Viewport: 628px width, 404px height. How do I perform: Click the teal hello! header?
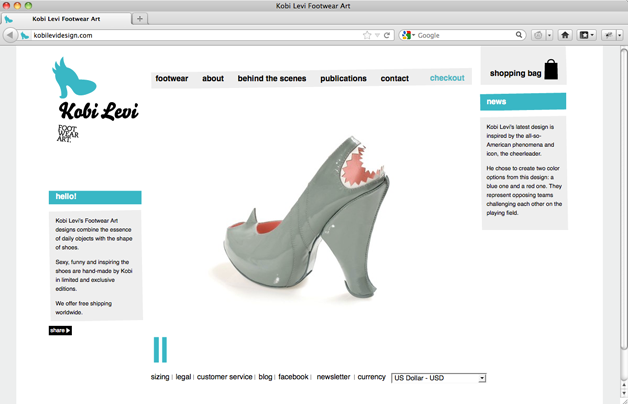tap(95, 197)
